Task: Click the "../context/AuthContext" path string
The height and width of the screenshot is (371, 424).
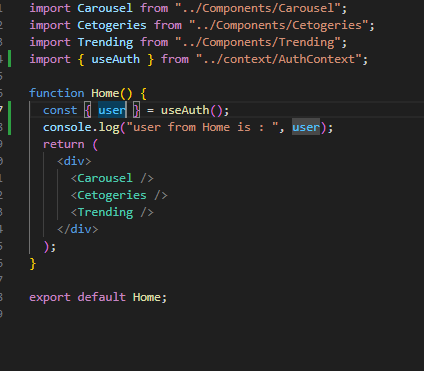Action: [x=279, y=59]
